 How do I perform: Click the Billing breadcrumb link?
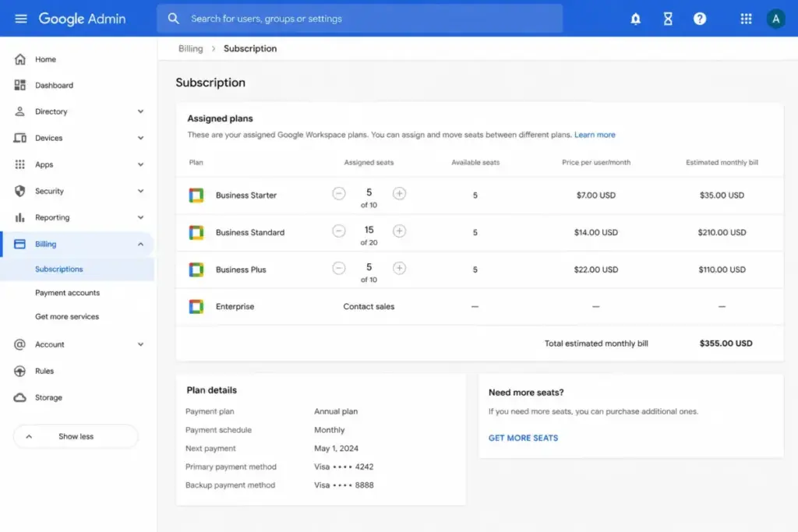[x=190, y=48]
